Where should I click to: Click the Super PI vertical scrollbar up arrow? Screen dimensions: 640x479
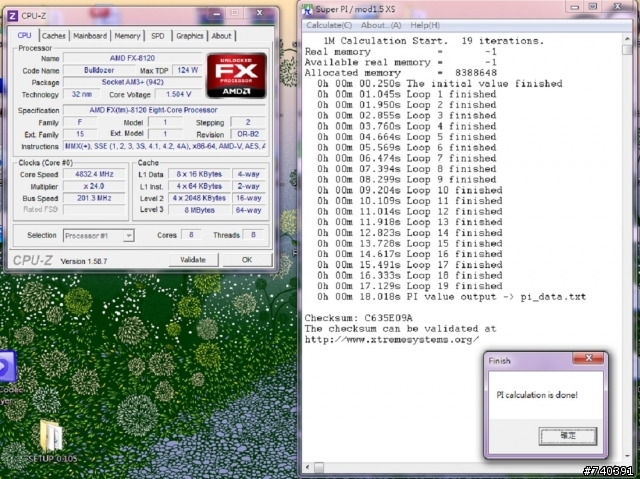pos(627,38)
